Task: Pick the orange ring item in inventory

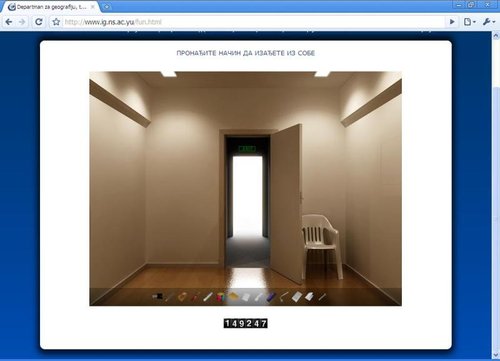Action: tap(182, 297)
